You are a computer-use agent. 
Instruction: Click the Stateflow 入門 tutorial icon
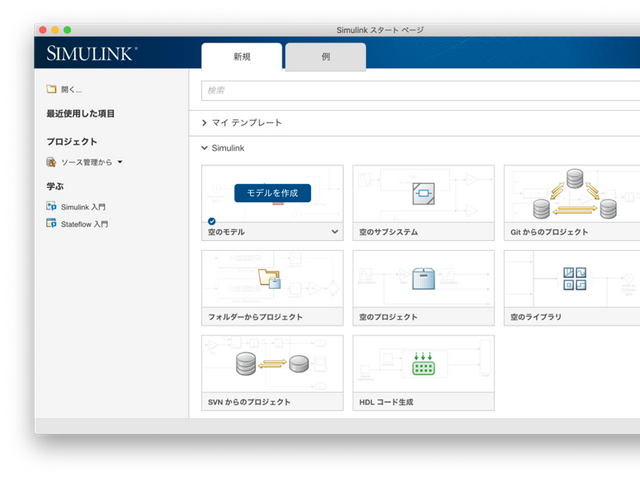[51, 223]
